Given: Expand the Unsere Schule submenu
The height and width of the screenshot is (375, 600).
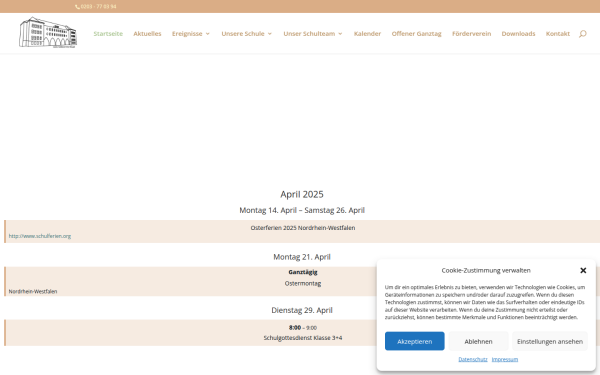Looking at the screenshot, I should [246, 34].
